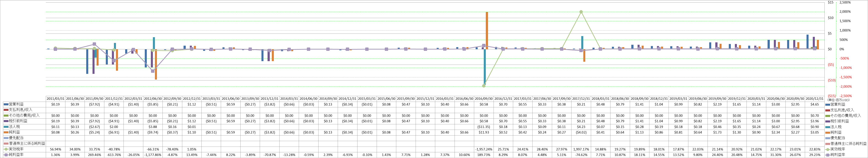Select the -1,177.86% net margin cell
The height and width of the screenshot is (158, 868).
coord(153,155)
